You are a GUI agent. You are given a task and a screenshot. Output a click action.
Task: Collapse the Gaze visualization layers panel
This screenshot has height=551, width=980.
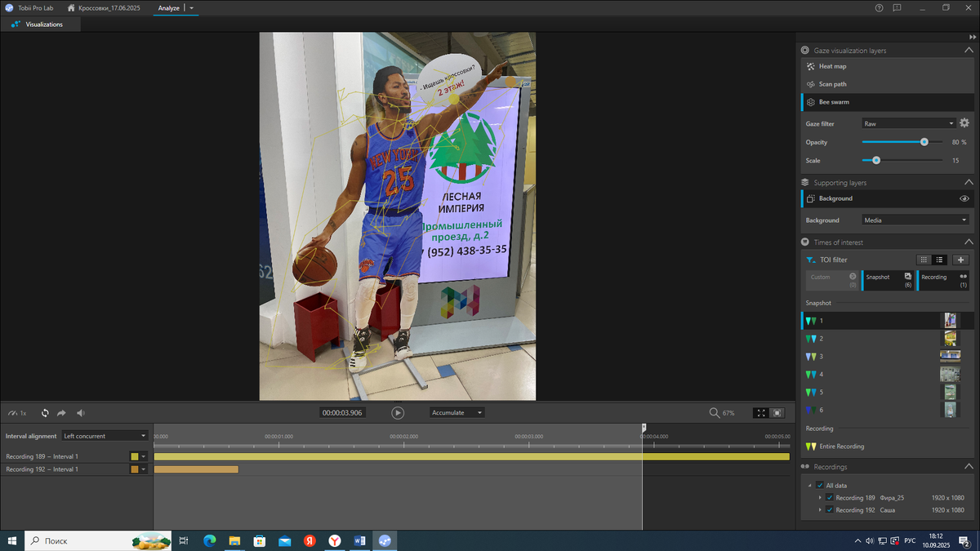[969, 51]
